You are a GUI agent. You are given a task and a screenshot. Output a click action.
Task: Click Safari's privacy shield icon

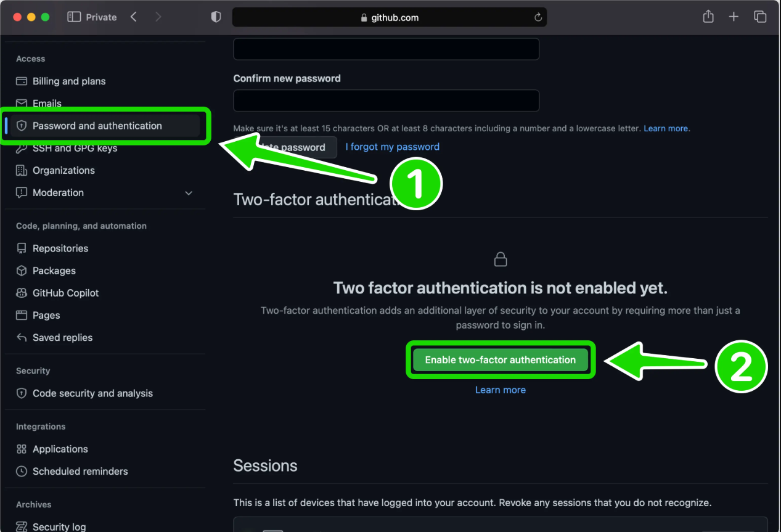[216, 17]
